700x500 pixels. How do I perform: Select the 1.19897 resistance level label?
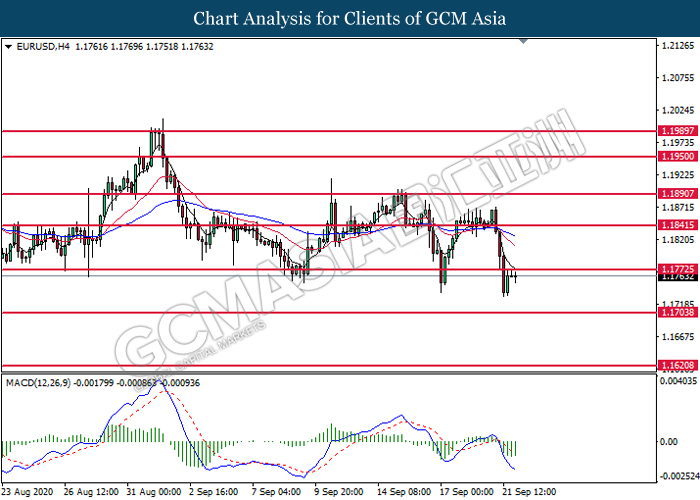point(678,131)
